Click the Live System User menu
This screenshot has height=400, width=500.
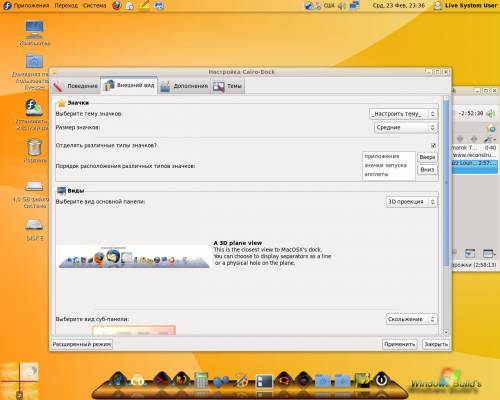pos(465,6)
